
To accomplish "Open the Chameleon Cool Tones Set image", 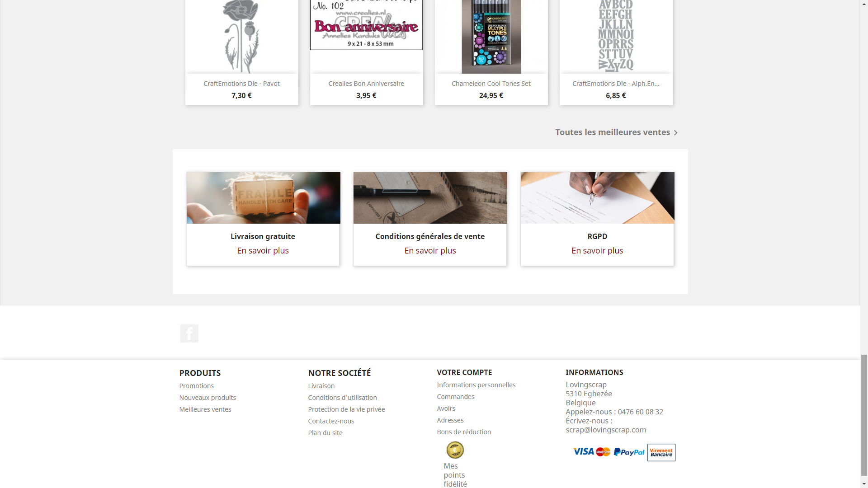I will 491,37.
